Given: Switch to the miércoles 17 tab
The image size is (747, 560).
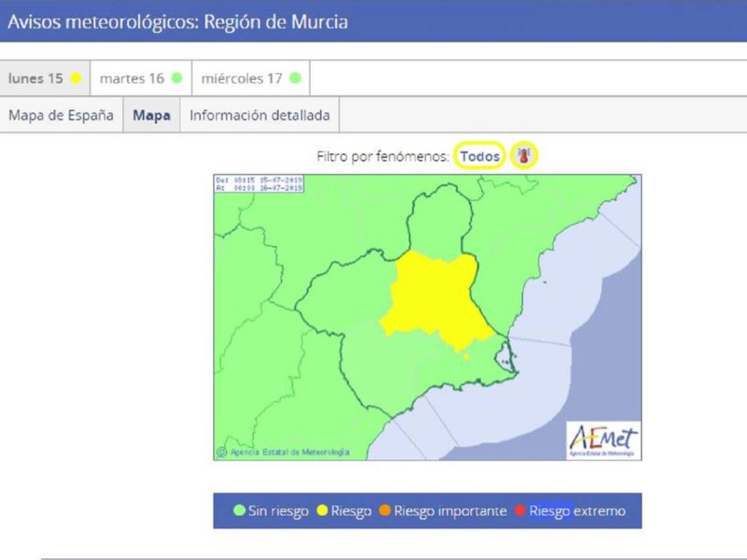Looking at the screenshot, I should click(x=242, y=78).
